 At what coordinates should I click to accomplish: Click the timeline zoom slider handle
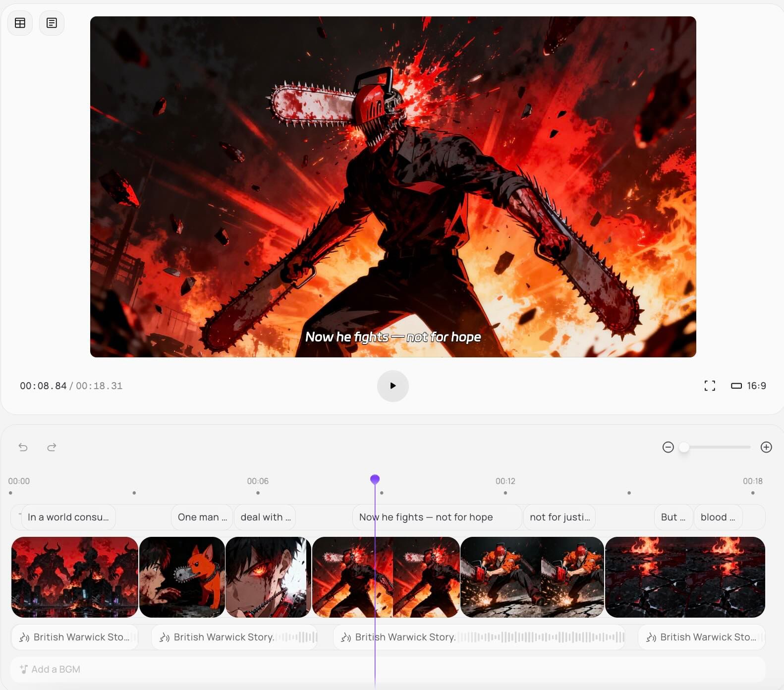click(x=684, y=447)
